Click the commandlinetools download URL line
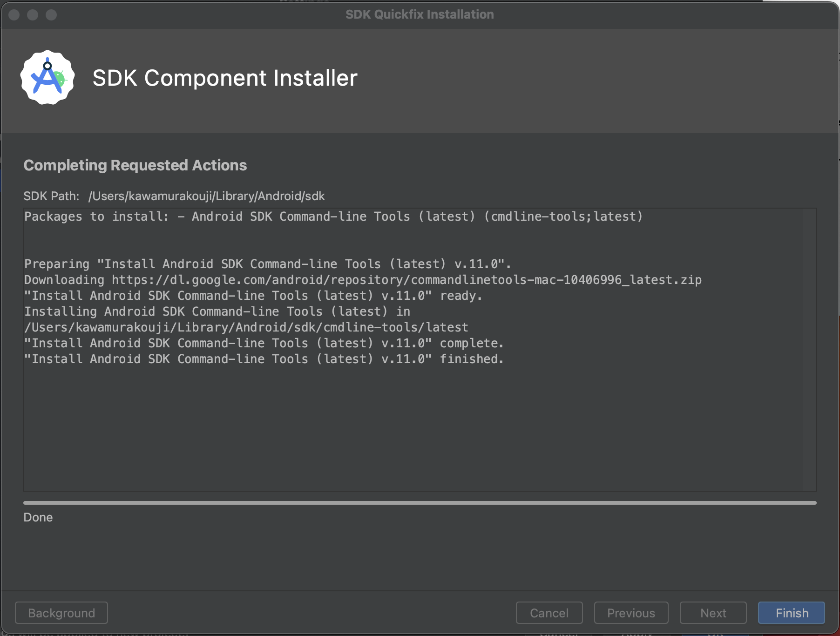 tap(363, 280)
